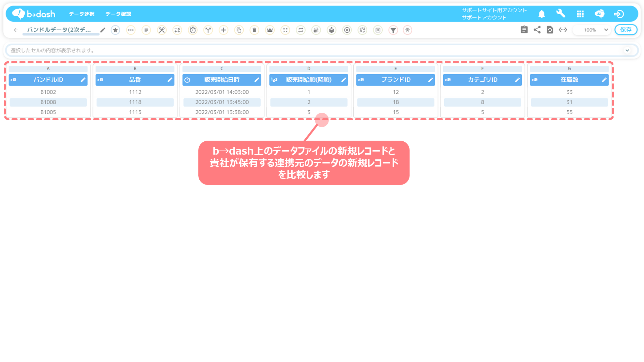Click the box package toolbar icon
This screenshot has height=362, width=644.
click(x=332, y=30)
